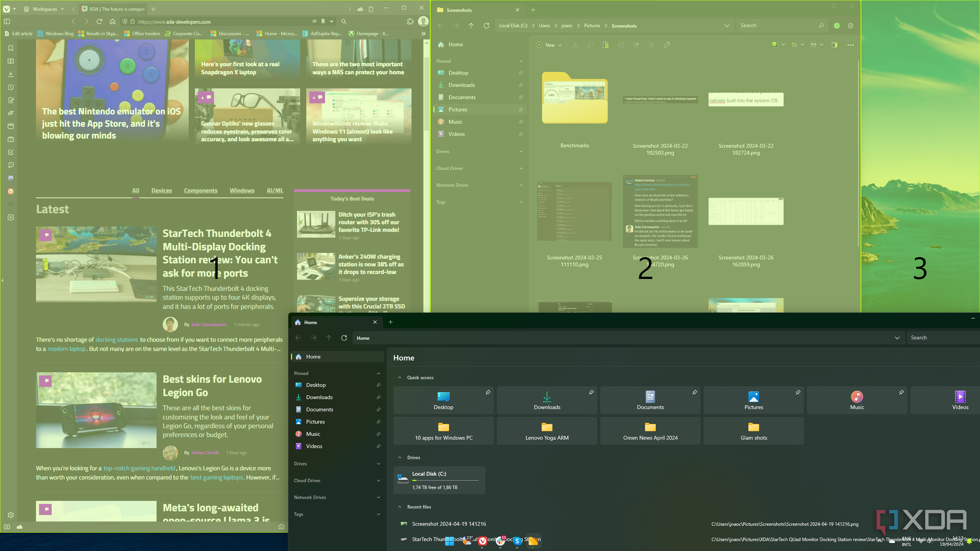980x551 pixels.
Task: Unpin the Pictures quick access card
Action: pyautogui.click(x=798, y=392)
